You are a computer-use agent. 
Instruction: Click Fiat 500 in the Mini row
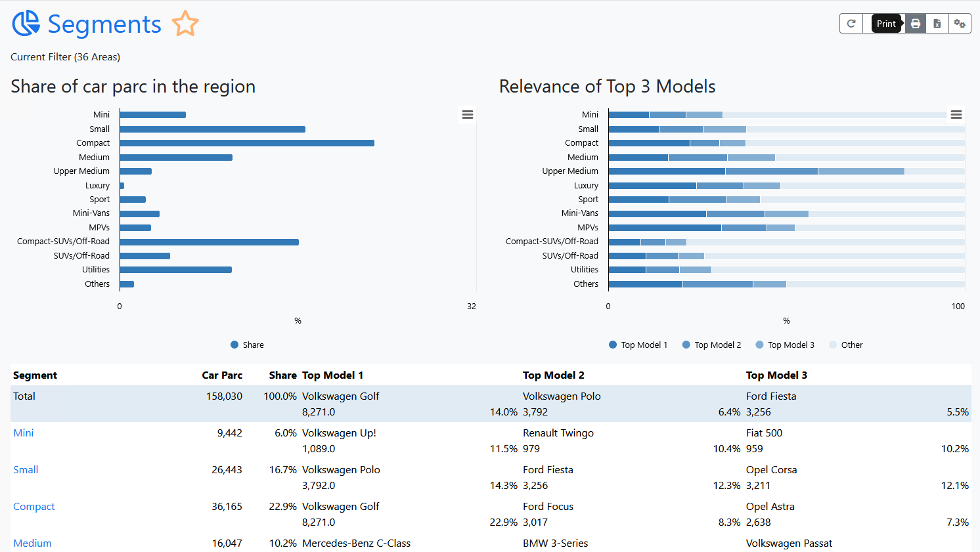[x=765, y=433]
